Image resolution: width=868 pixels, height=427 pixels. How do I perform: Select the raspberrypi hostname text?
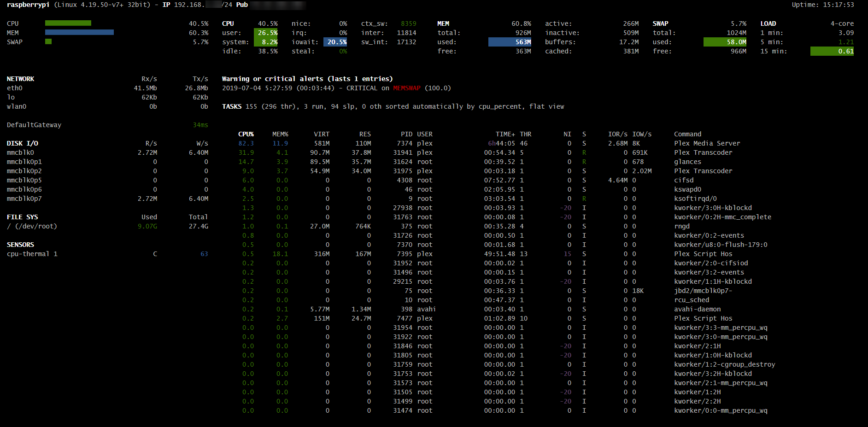[x=28, y=5]
